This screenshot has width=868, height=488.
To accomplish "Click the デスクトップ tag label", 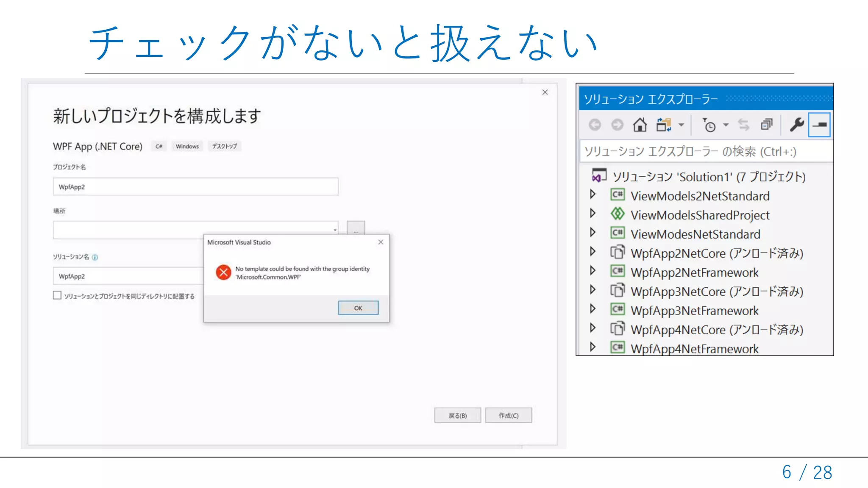I will tap(225, 146).
